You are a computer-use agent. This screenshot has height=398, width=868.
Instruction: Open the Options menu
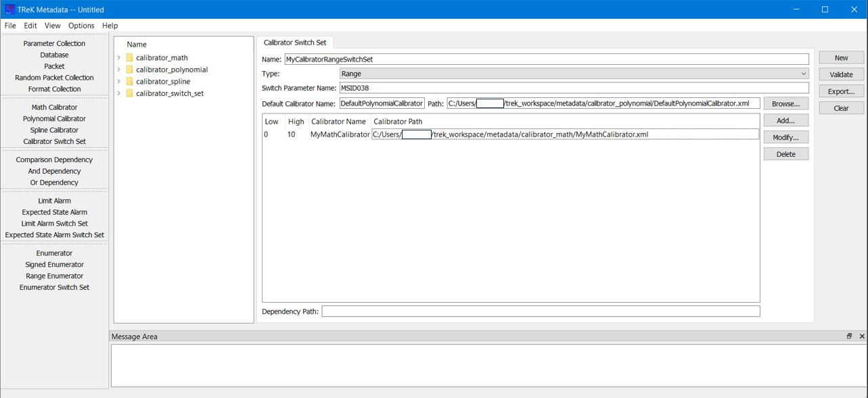coord(81,26)
